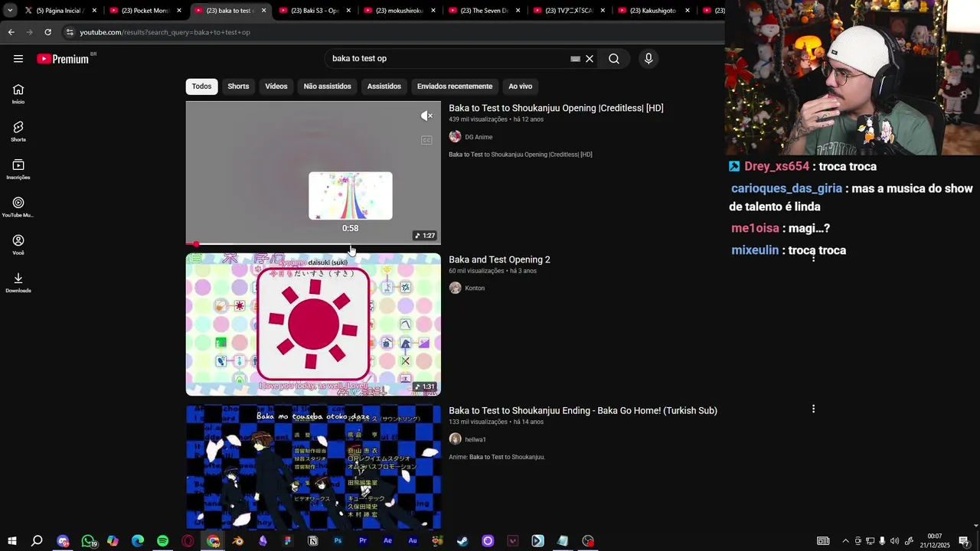Open Windows taskbar search
Viewport: 980px width, 551px height.
pyautogui.click(x=37, y=541)
